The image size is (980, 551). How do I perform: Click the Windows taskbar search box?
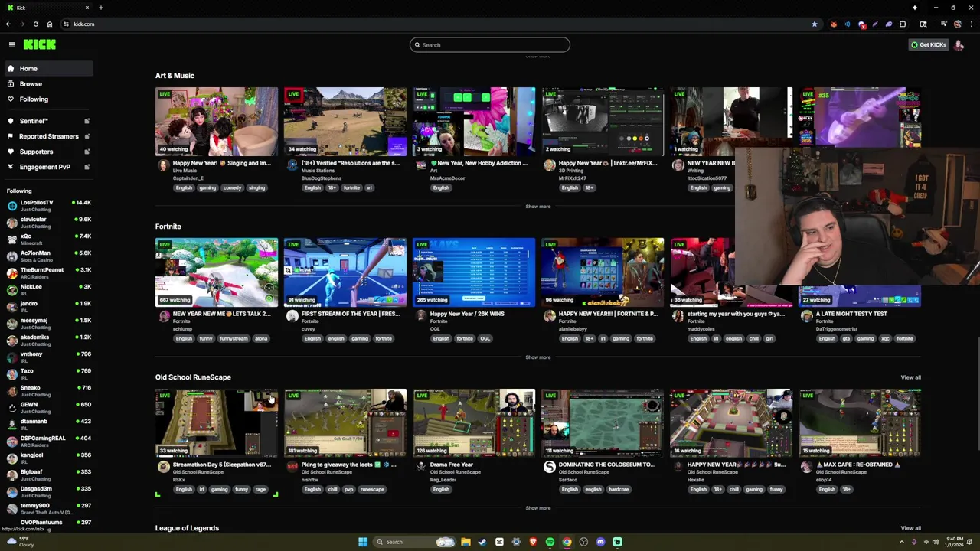(x=414, y=542)
